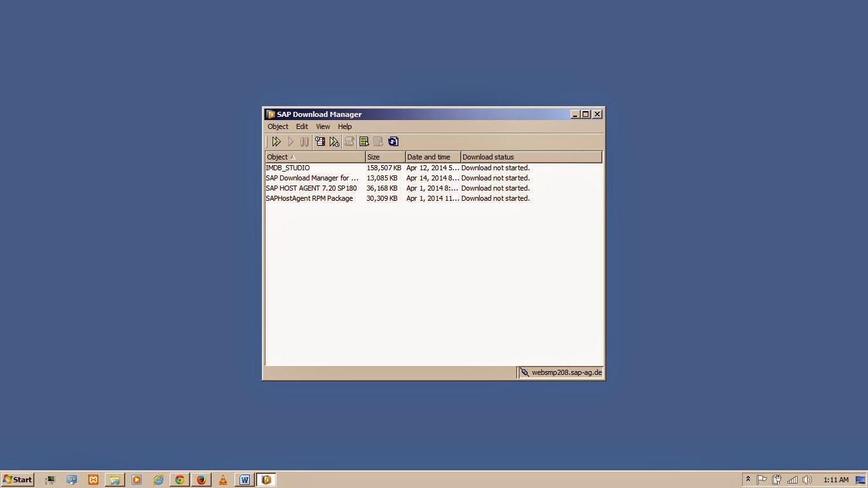Click the Apr 1, 2014 8:... date cell
868x488 pixels.
click(x=433, y=188)
